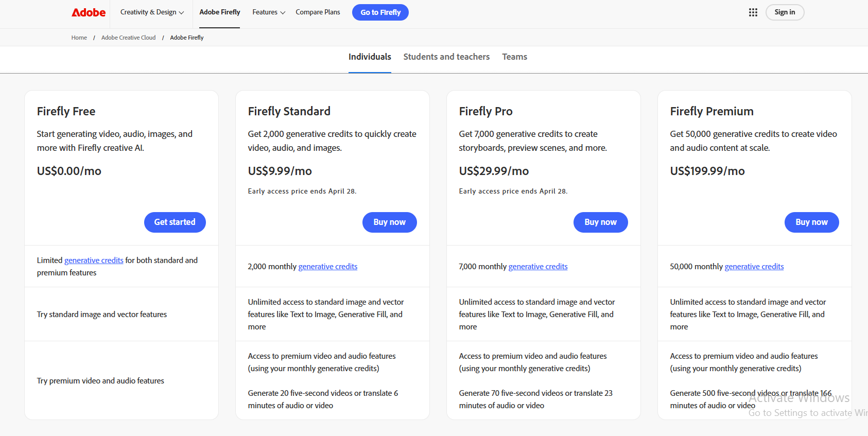Click the Sign in button

coord(785,12)
